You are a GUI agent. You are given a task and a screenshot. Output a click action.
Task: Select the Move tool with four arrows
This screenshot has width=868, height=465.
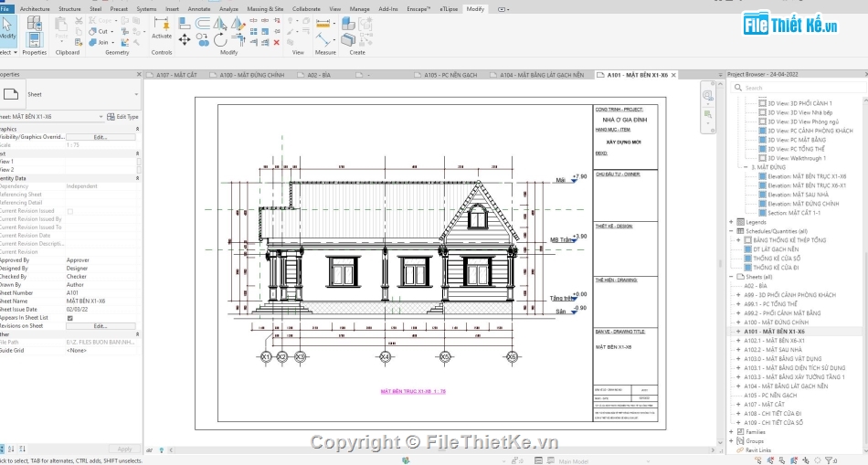(185, 40)
